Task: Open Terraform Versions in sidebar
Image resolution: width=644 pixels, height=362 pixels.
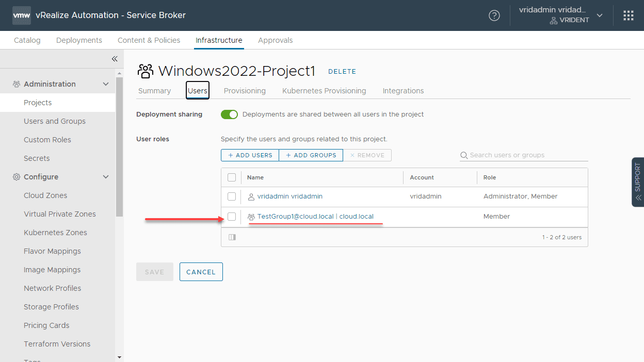Action: coord(57,344)
